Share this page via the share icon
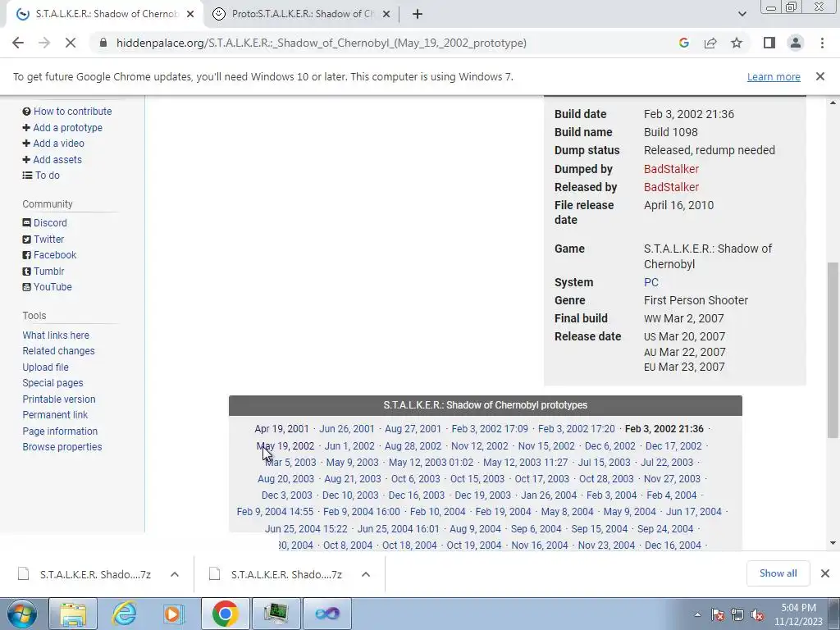This screenshot has width=840, height=630. click(710, 43)
